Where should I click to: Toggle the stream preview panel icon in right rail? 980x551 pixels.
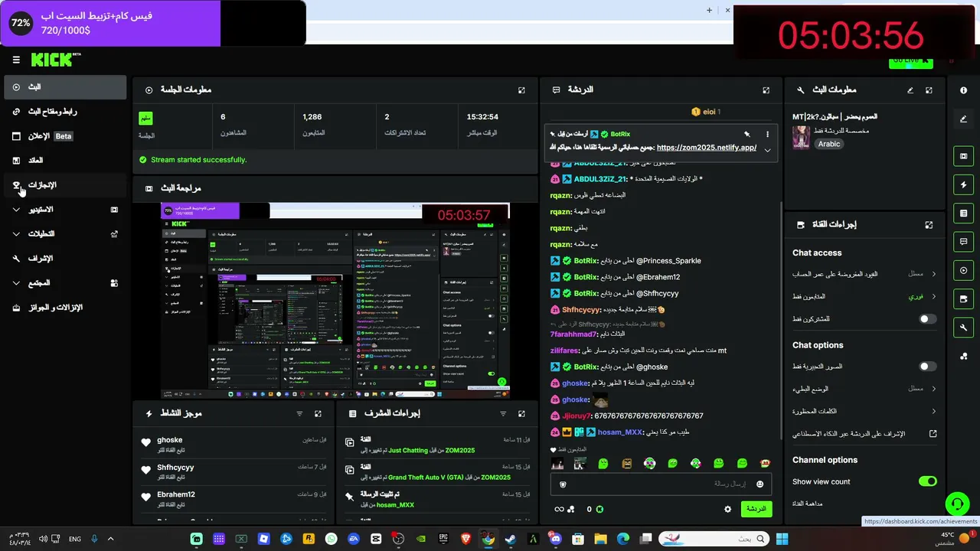click(963, 156)
